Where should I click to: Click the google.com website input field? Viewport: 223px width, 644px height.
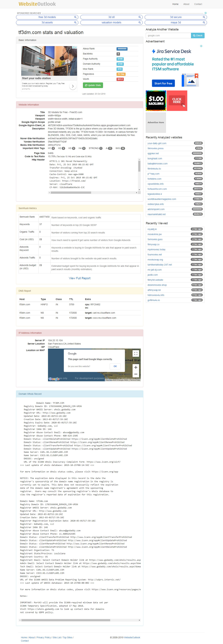click(x=168, y=35)
